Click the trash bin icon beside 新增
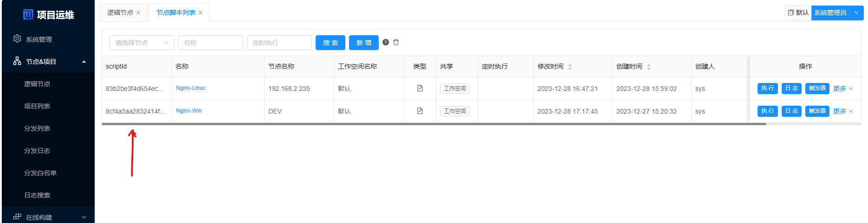 click(396, 42)
